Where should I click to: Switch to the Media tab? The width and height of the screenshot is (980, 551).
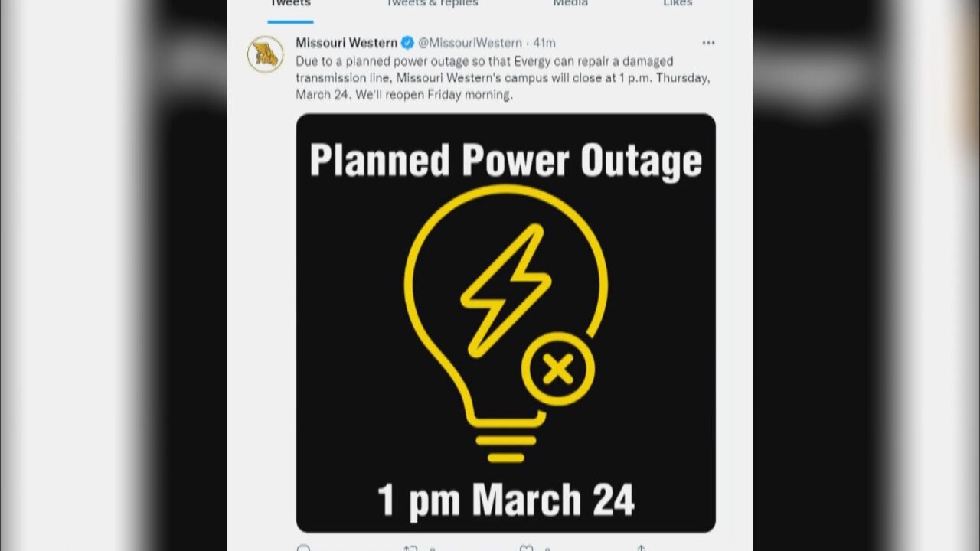tap(570, 4)
